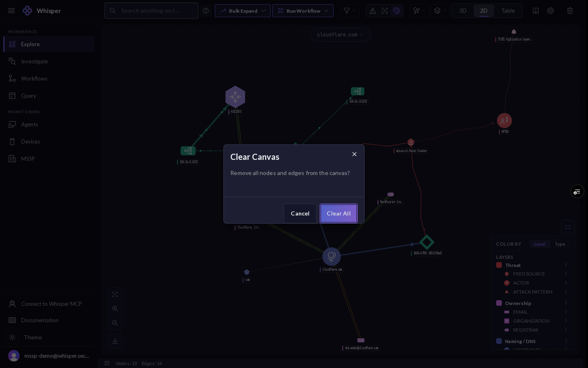Select the T1071 Application Layer node
588x368 pixels.
coord(514,32)
